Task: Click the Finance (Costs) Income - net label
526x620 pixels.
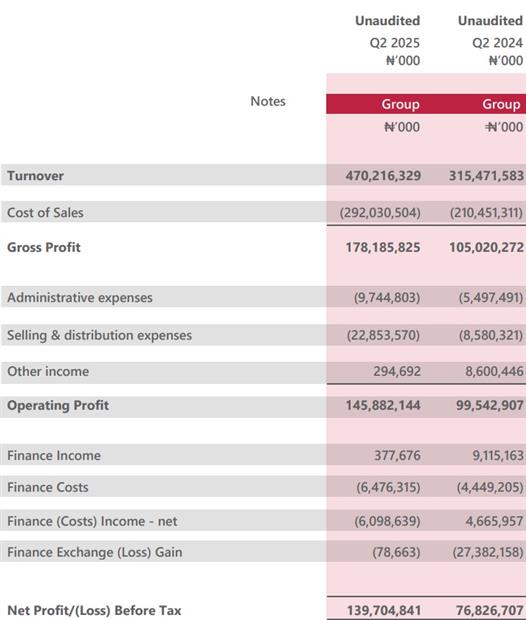Action: 92,521
